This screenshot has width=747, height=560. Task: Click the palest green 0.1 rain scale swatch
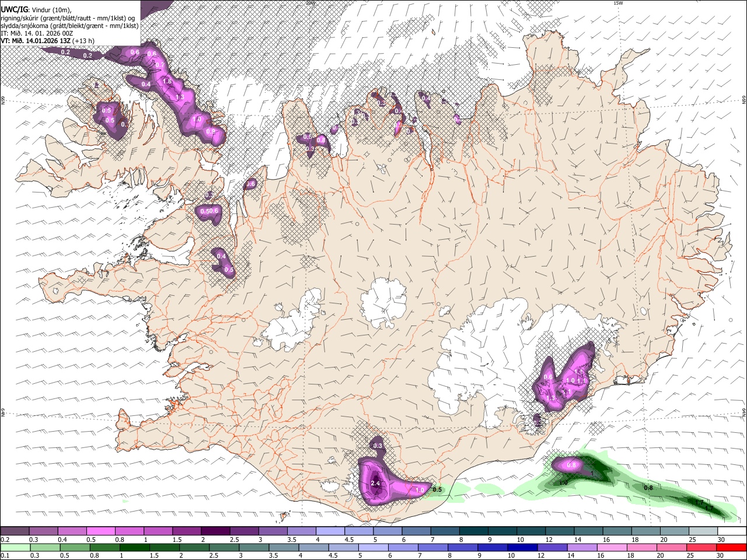pos(15,547)
